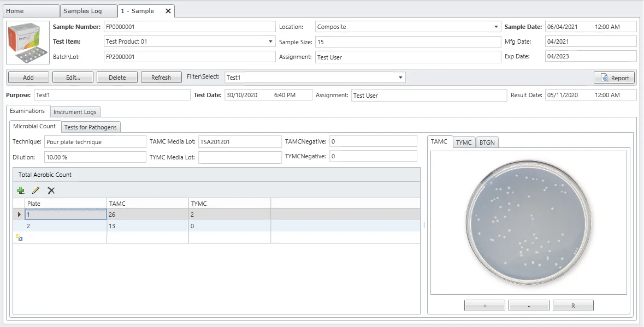The image size is (644, 327).
Task: Click the product sample thumbnail image
Action: 27,44
